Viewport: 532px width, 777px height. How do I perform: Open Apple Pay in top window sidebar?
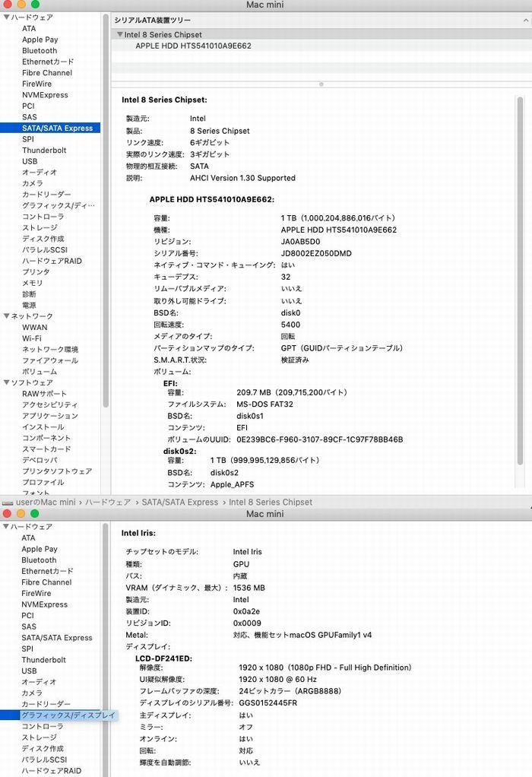pyautogui.click(x=40, y=40)
